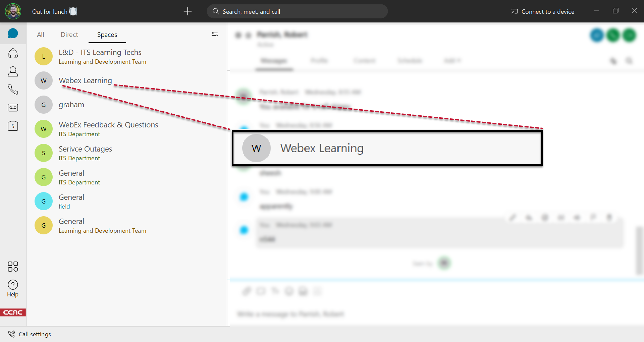
Task: Open the graham space
Action: coord(127,105)
